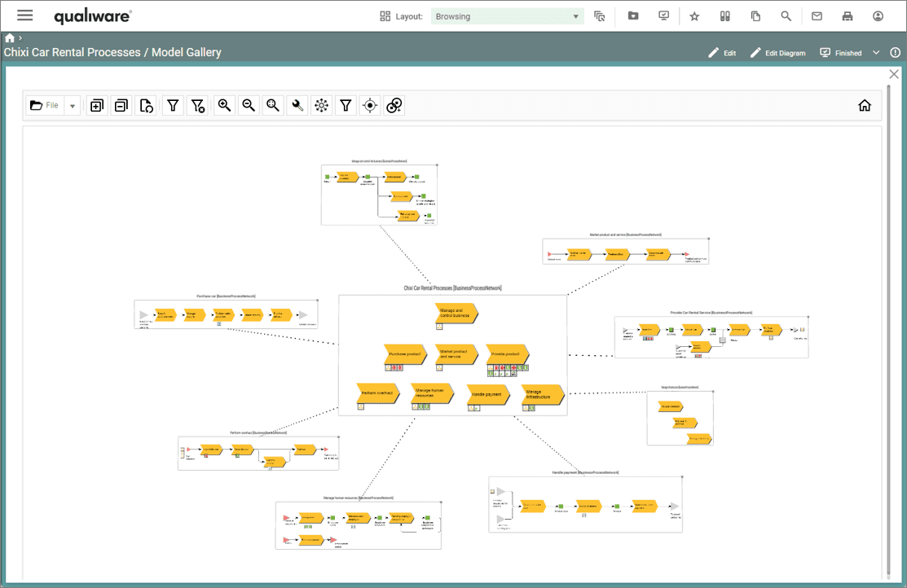
Task: Click the Edit Diagram button
Action: click(777, 53)
